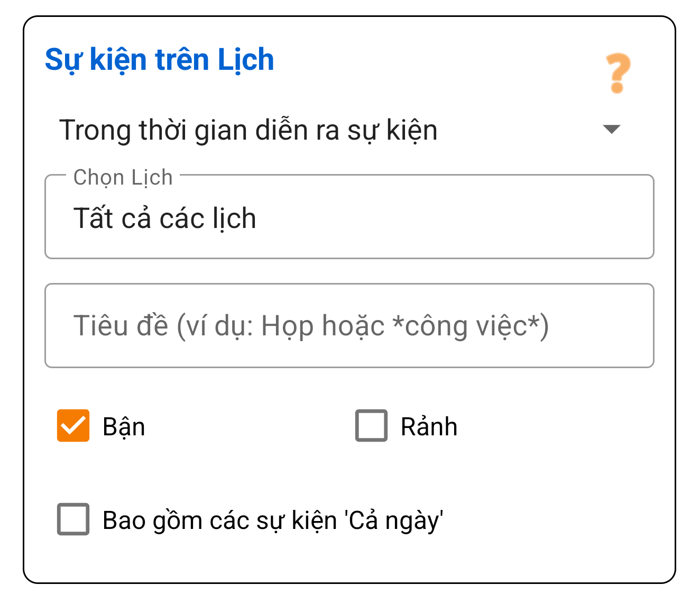Click the gray dropdown arrow on the right
The image size is (700, 603).
[611, 130]
